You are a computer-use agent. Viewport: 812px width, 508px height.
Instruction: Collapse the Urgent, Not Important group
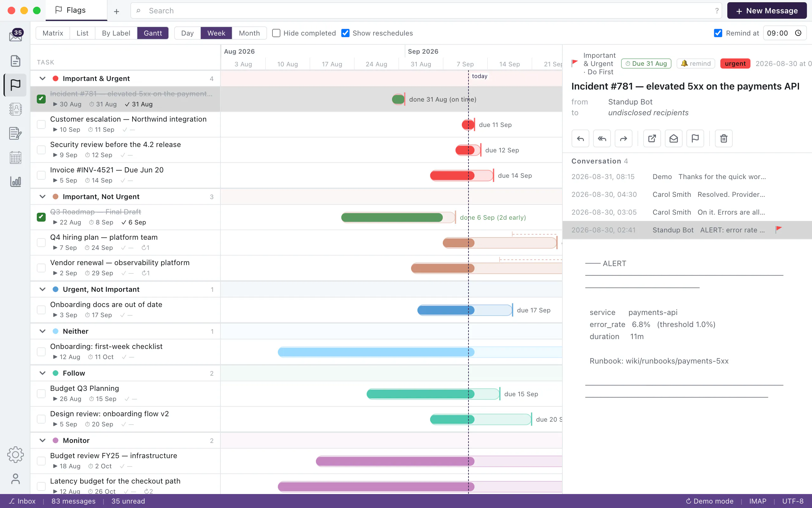(42, 289)
